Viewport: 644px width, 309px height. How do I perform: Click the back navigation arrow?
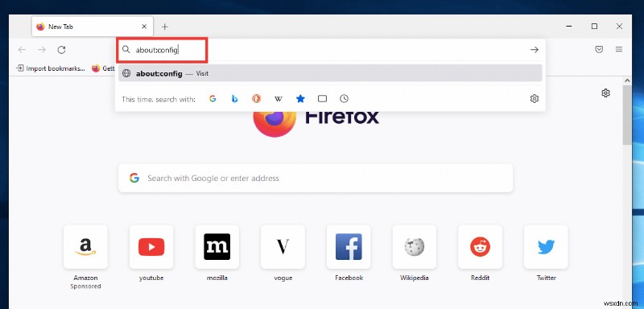22,50
